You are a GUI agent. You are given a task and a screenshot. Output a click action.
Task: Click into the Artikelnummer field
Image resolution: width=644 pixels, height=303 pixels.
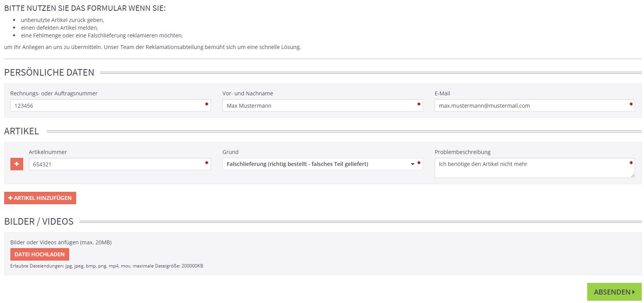(x=120, y=164)
